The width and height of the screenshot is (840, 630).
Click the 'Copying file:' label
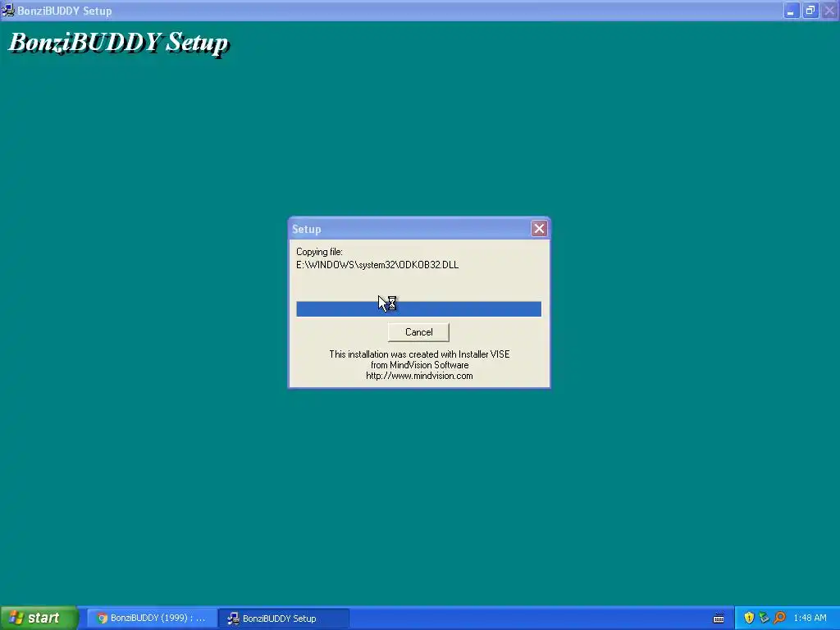click(x=319, y=252)
